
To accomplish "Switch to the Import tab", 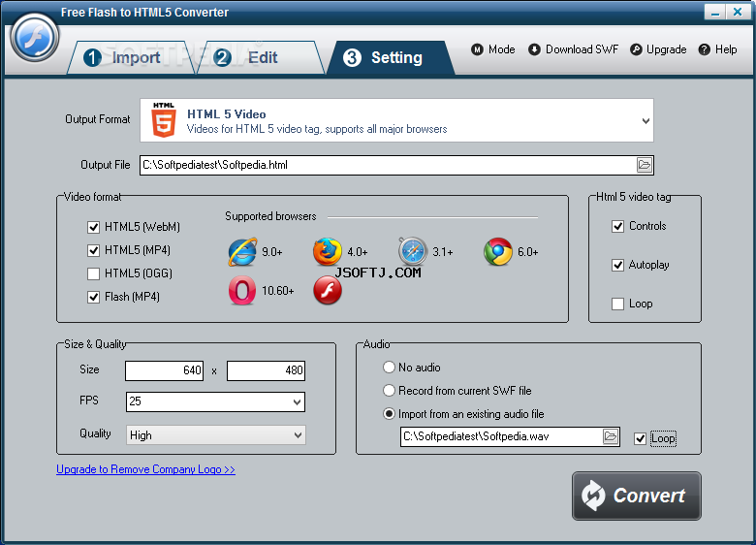I will (130, 58).
